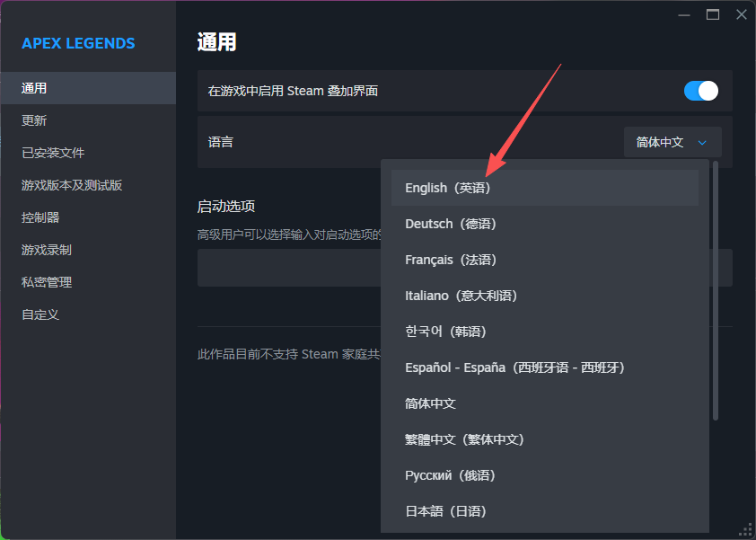
Task: Go to 私密管理 section
Action: point(88,282)
